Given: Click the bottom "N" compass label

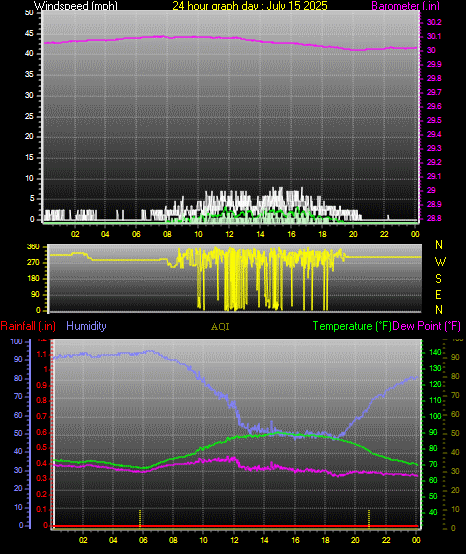Looking at the screenshot, I should pyautogui.click(x=439, y=310).
